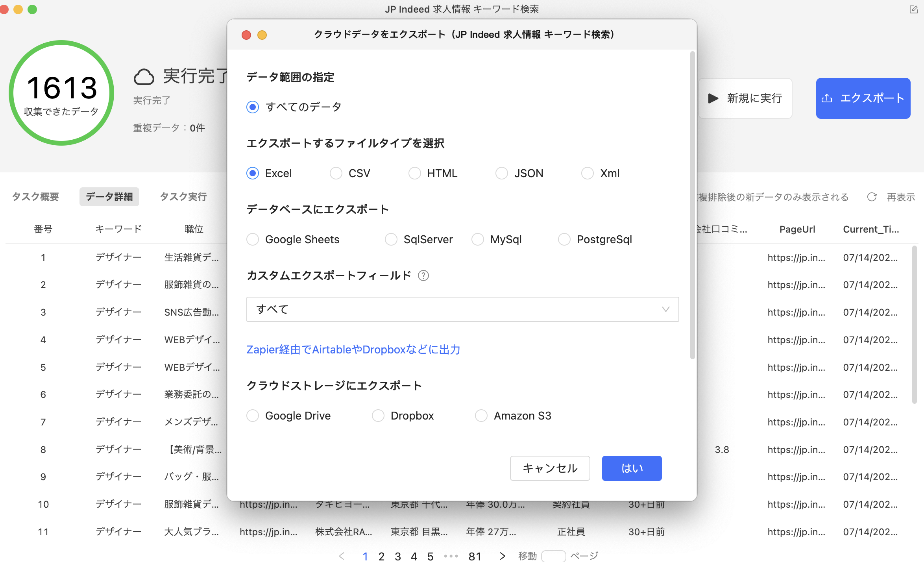The width and height of the screenshot is (924, 562).
Task: Click the previous page arrow in pagination
Action: (342, 556)
